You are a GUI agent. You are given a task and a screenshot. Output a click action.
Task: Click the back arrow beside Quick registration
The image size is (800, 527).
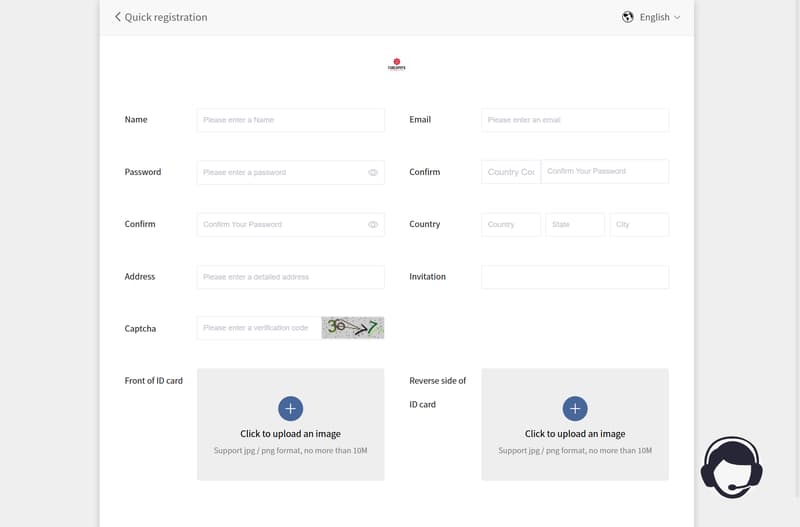pyautogui.click(x=117, y=17)
